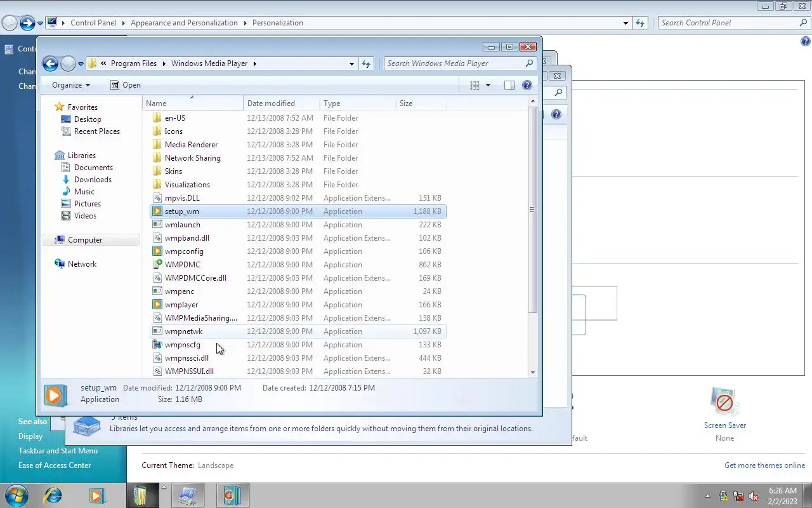Click Appearance and Personalization breadcrumb
The width and height of the screenshot is (812, 508).
tap(184, 23)
